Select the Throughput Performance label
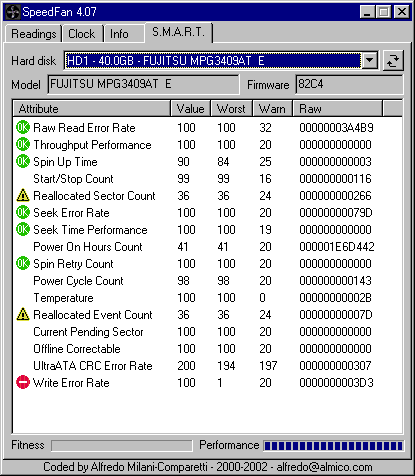 (x=92, y=145)
